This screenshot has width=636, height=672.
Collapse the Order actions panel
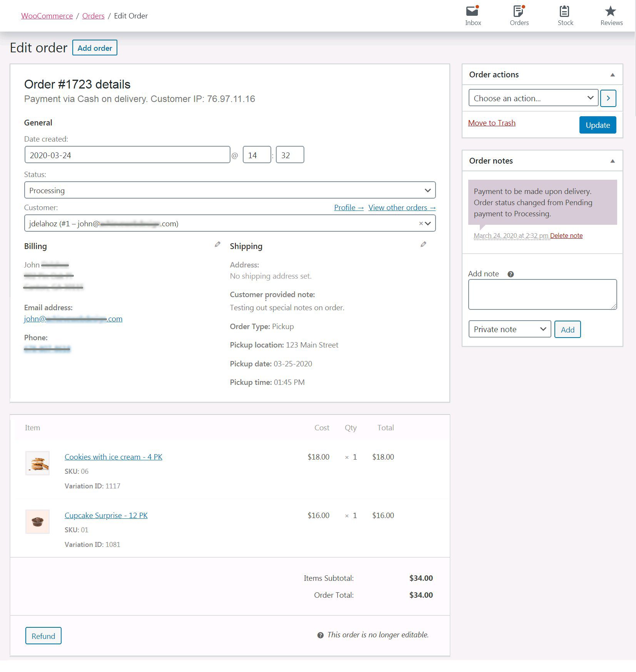pyautogui.click(x=613, y=75)
